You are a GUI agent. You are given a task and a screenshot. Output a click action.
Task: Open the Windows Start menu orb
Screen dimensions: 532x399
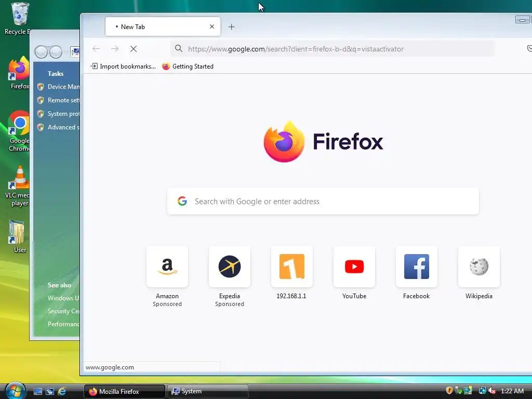[15, 390]
